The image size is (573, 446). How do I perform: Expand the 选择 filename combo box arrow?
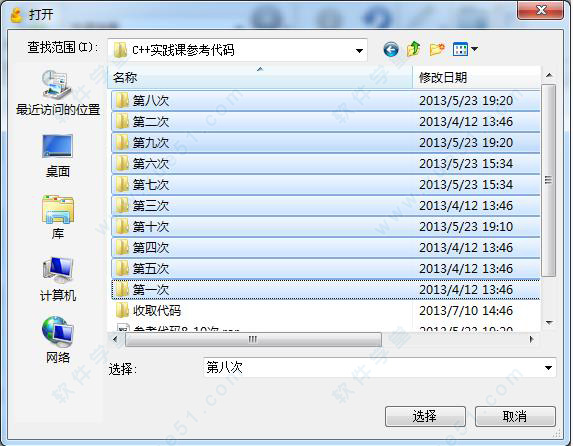[548, 368]
